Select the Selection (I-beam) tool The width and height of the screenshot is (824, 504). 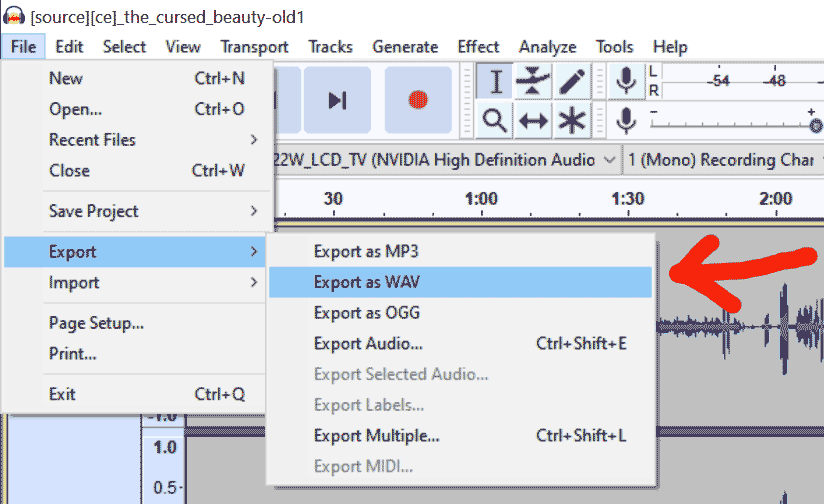tap(495, 81)
